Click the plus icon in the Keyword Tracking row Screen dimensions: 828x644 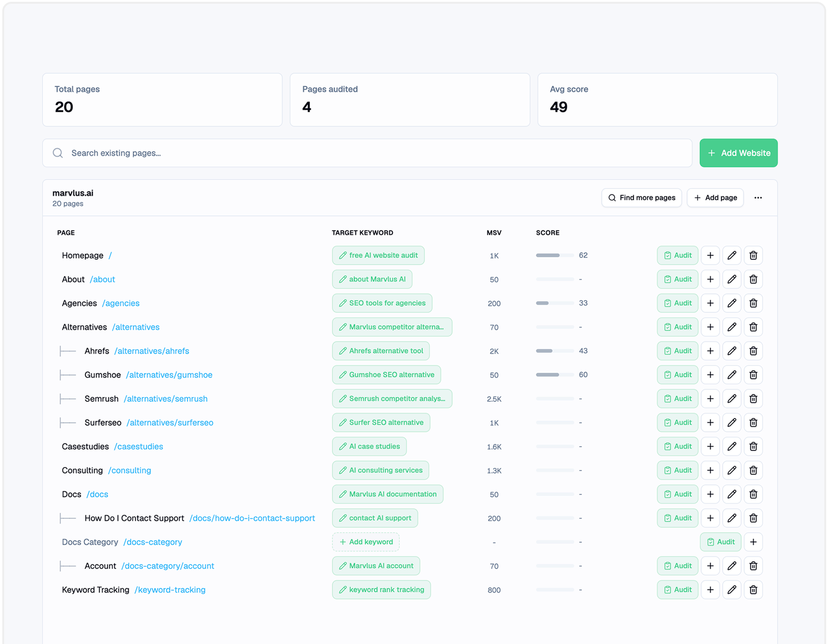click(710, 590)
